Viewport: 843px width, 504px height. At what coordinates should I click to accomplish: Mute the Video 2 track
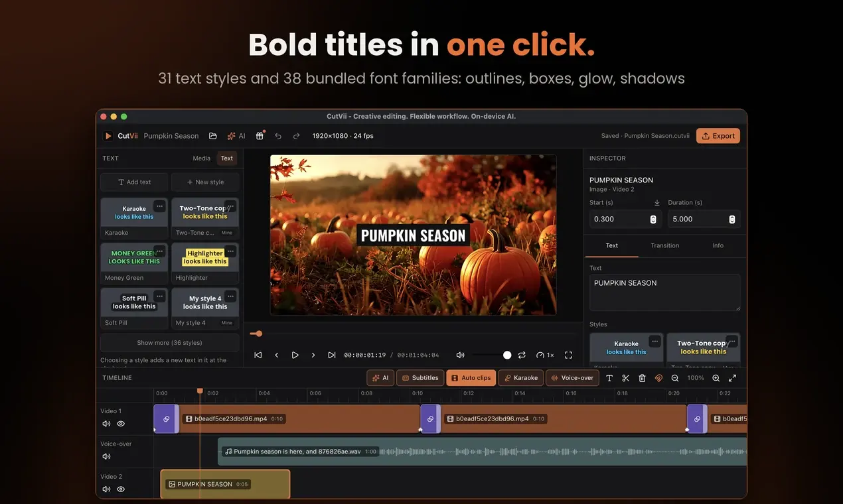tap(106, 489)
